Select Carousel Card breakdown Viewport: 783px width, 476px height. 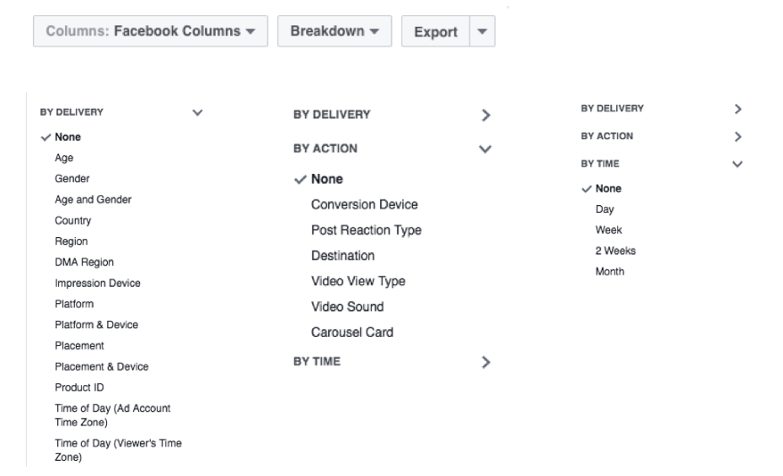[x=352, y=332]
